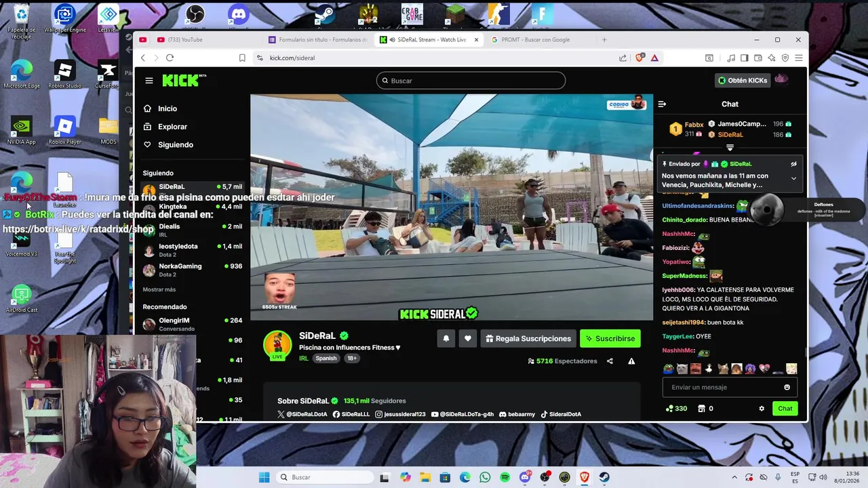868x488 pixels.
Task: Toggle the browser sidebar panel
Action: tap(744, 58)
